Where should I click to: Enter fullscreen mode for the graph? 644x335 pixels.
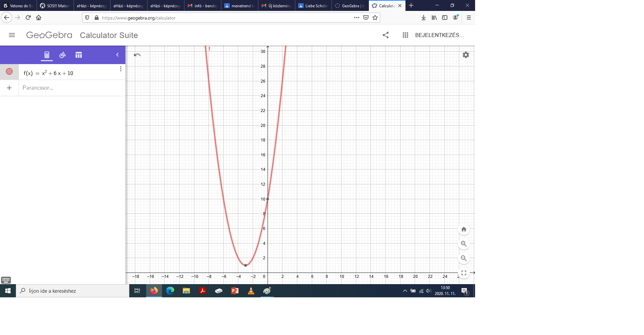(464, 273)
